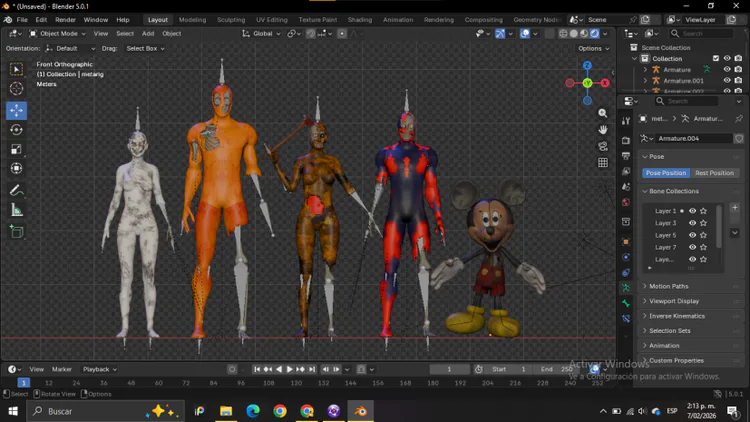Open the Select Box drag dropdown
Screen dimensions: 750x422
(145, 48)
